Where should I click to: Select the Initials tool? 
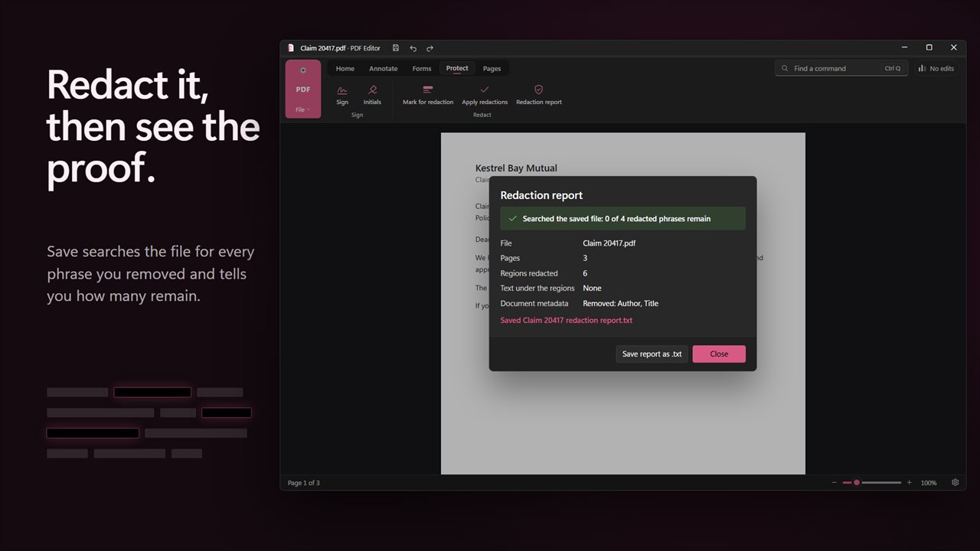372,95
